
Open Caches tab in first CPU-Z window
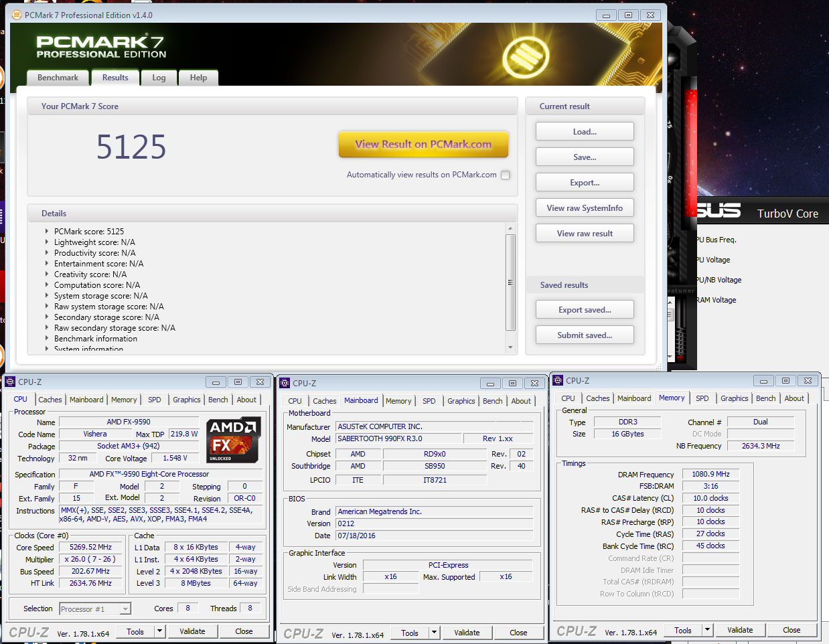[x=50, y=400]
